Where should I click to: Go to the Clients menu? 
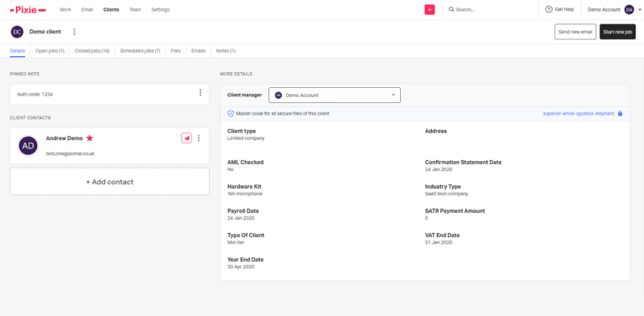tap(112, 9)
